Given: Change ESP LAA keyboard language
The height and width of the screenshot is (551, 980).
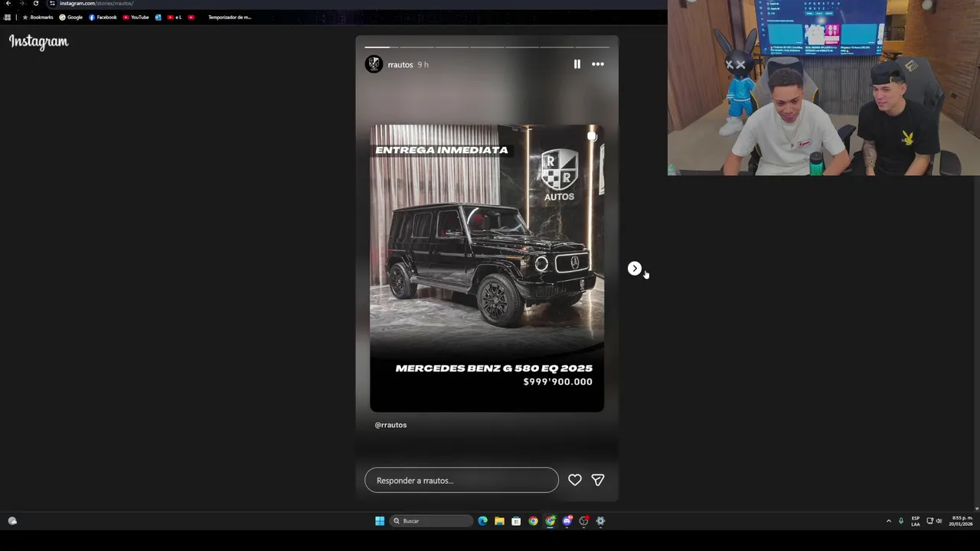Looking at the screenshot, I should tap(916, 521).
